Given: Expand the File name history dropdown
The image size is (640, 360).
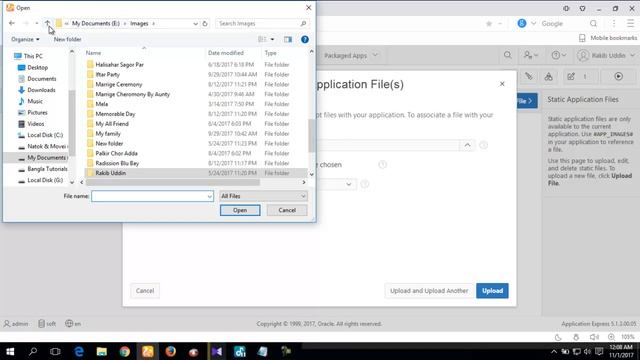Looking at the screenshot, I should point(209,196).
